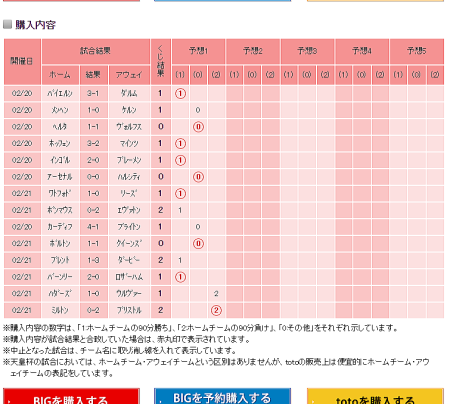The height and width of the screenshot is (404, 450).
Task: Click the ホーム sub-header
Action: [x=60, y=75]
